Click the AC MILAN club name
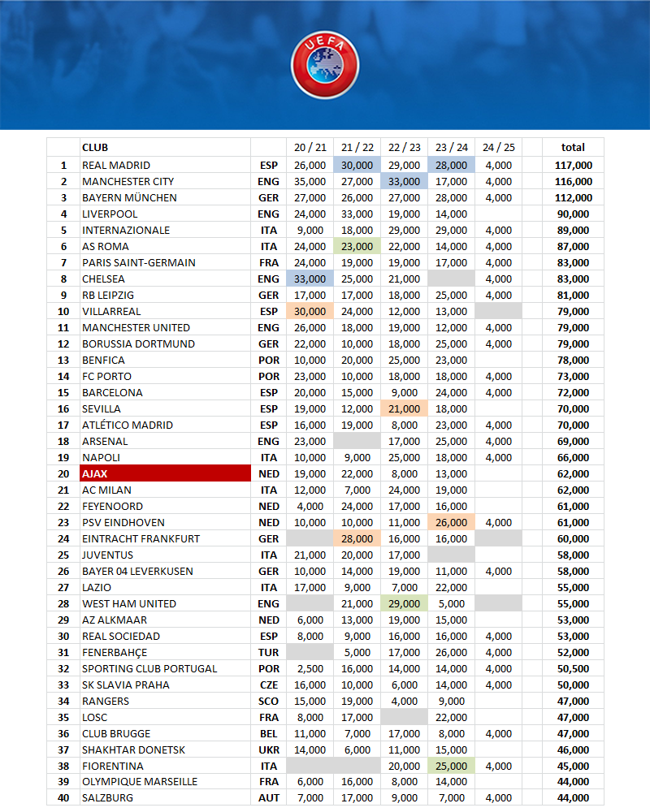Screen dimensions: 650x812 pyautogui.click(x=106, y=490)
